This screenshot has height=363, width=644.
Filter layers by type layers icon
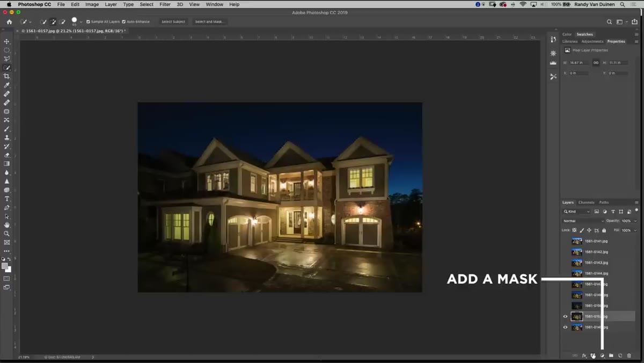click(x=613, y=212)
